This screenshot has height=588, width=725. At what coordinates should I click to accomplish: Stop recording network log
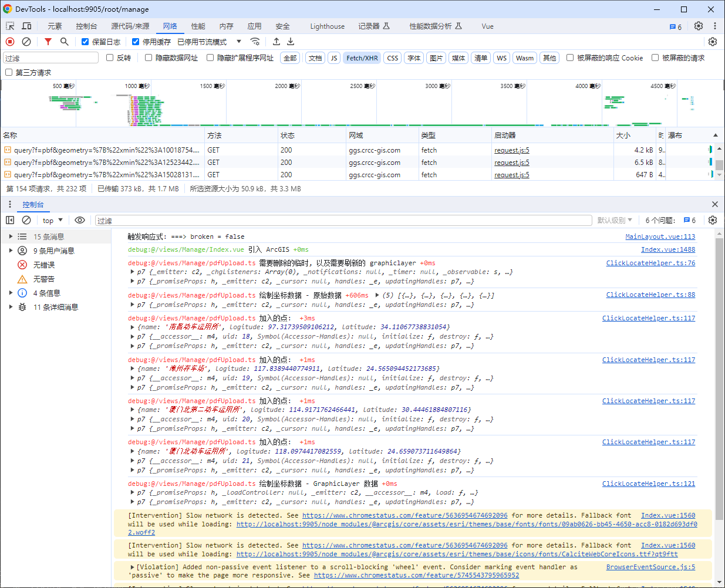[10, 42]
